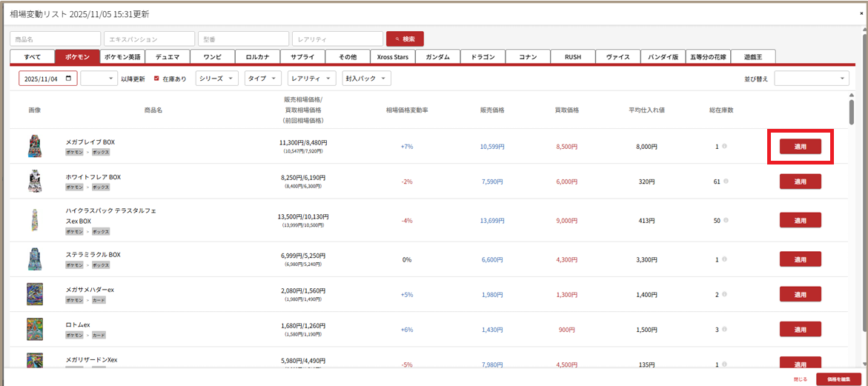
Task: Switch to the Xross Stars tab
Action: (392, 56)
